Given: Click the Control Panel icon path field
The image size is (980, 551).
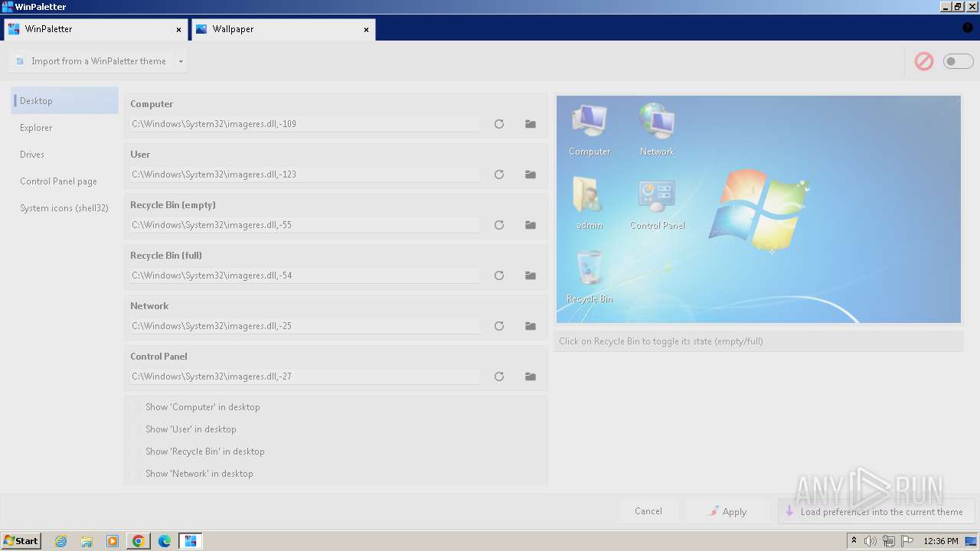Looking at the screenshot, I should (x=305, y=377).
